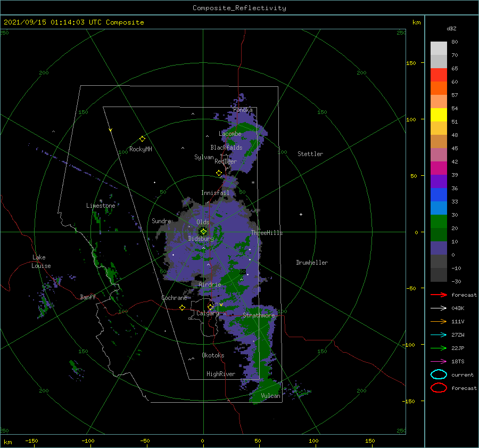Click yellow diamond marker below Cochrane
479x448 pixels.
tap(182, 307)
